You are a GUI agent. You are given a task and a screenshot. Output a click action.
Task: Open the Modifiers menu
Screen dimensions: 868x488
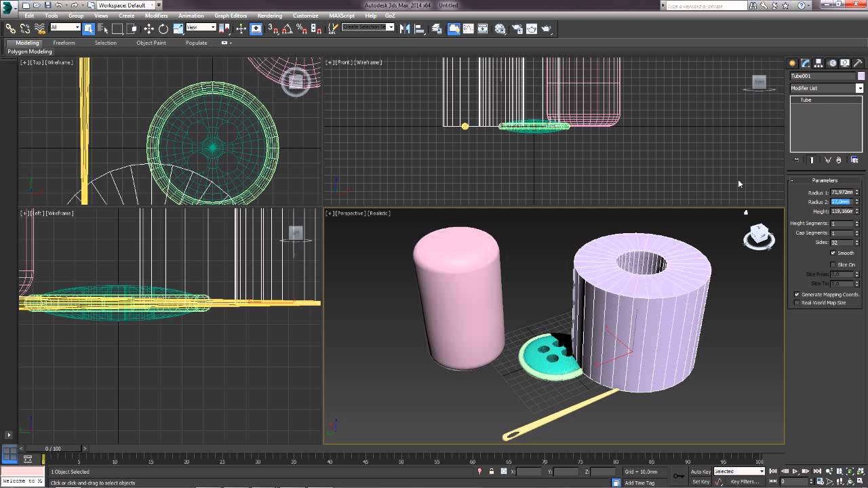(156, 16)
